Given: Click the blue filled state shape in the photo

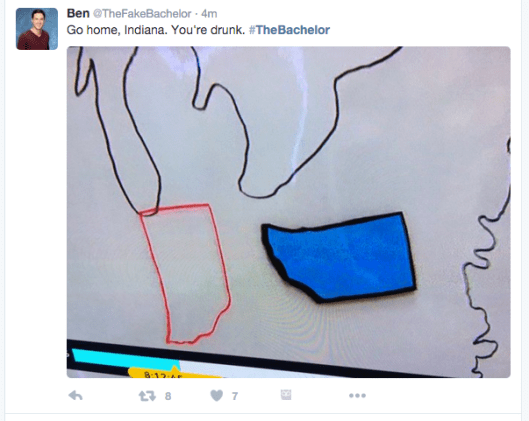Looking at the screenshot, I should click(341, 258).
